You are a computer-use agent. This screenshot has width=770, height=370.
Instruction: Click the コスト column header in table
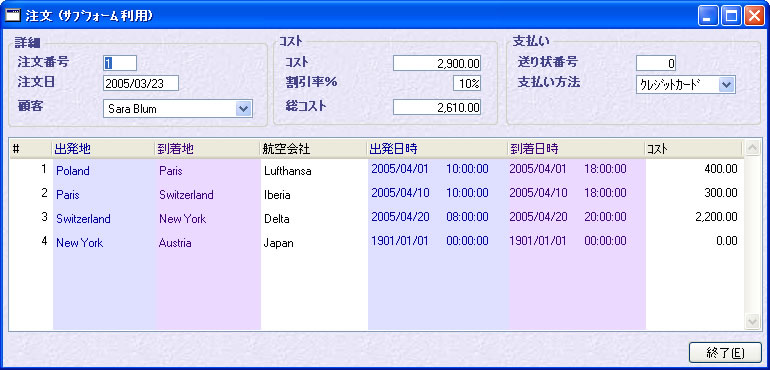693,149
